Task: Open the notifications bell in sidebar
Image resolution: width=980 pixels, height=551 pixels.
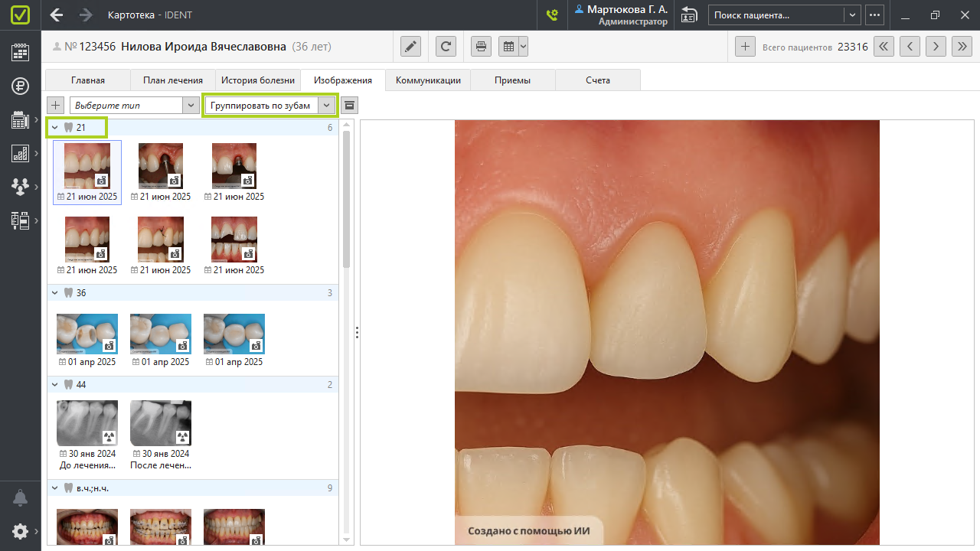Action: [x=20, y=498]
